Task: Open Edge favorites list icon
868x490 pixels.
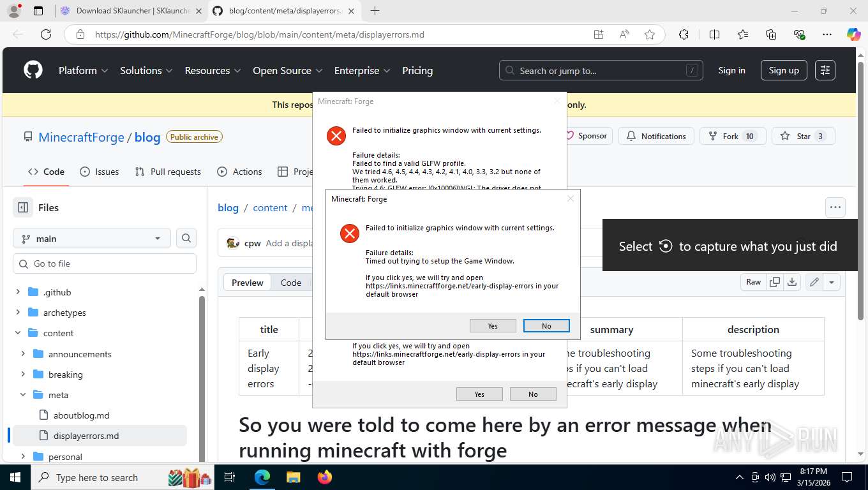Action: 743,34
